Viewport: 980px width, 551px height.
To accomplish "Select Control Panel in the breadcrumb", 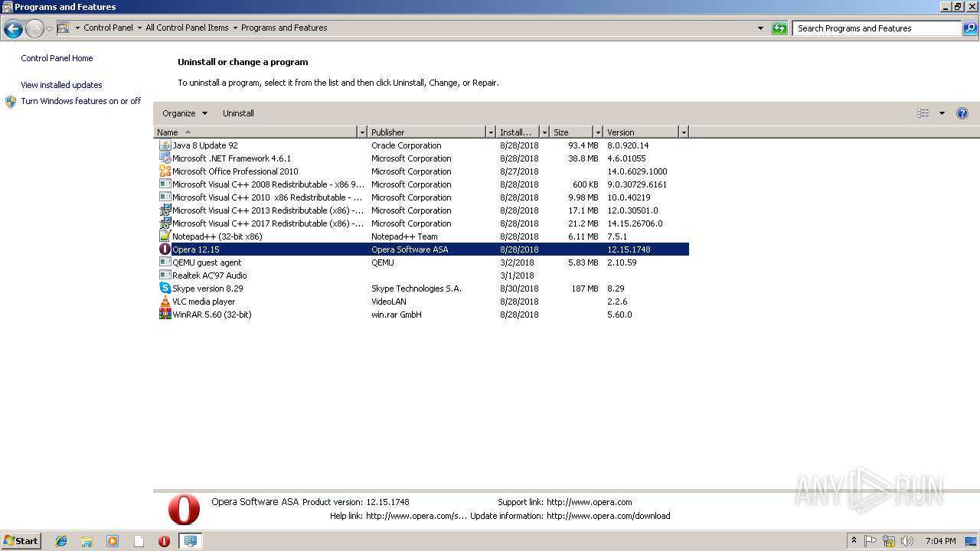I will [x=108, y=28].
